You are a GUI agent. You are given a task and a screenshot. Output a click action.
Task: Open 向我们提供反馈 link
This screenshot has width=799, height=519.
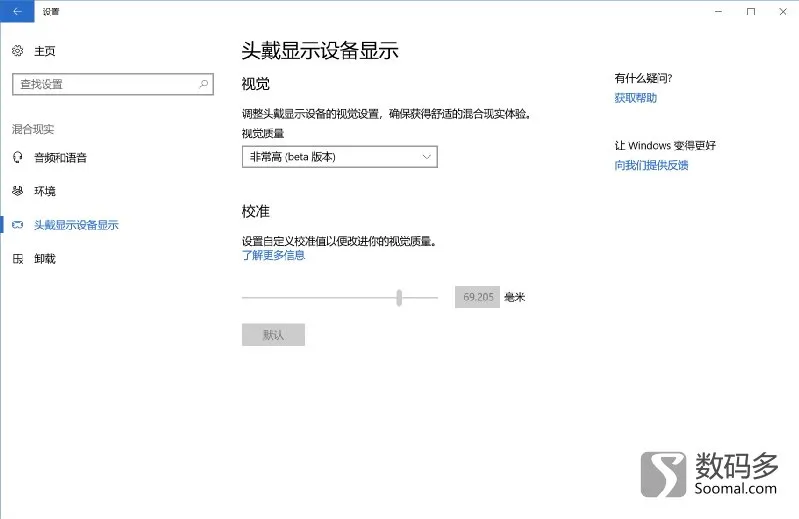coord(651,165)
